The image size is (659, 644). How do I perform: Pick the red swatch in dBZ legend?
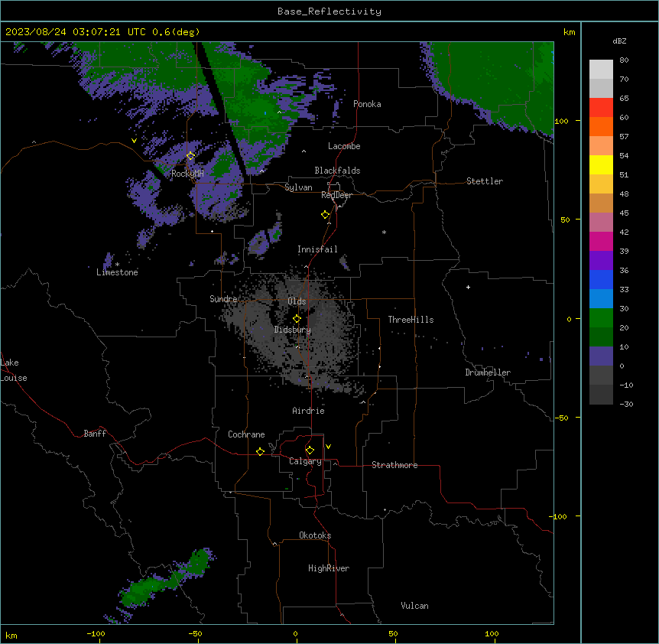click(601, 108)
